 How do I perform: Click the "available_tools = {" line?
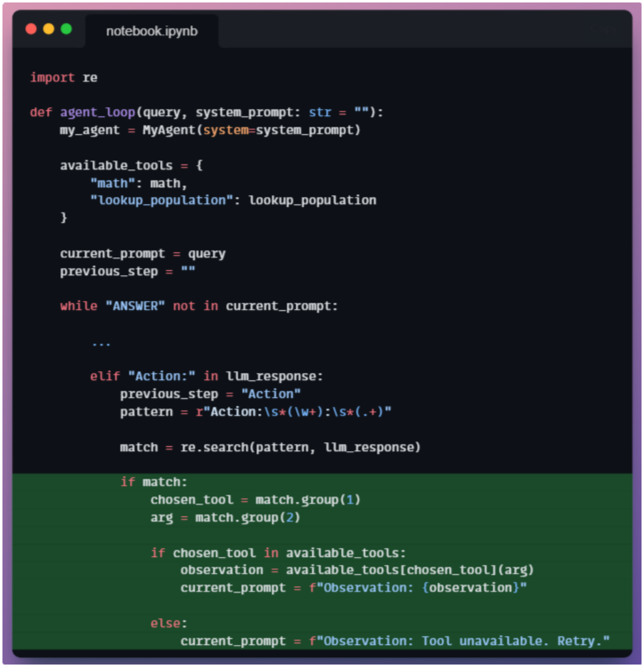point(131,165)
